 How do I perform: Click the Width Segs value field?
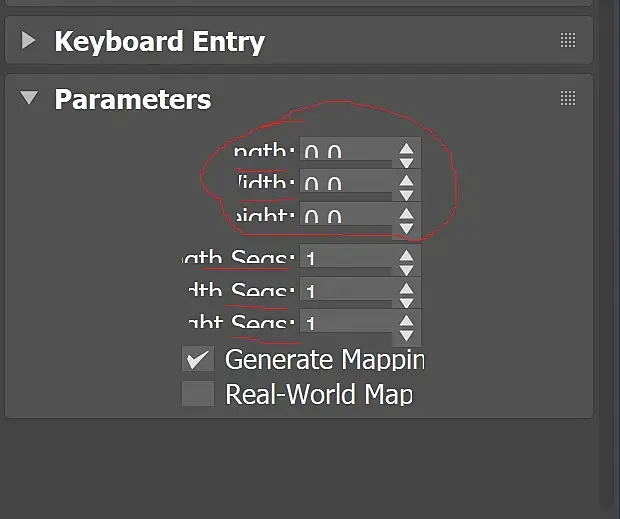(345, 292)
